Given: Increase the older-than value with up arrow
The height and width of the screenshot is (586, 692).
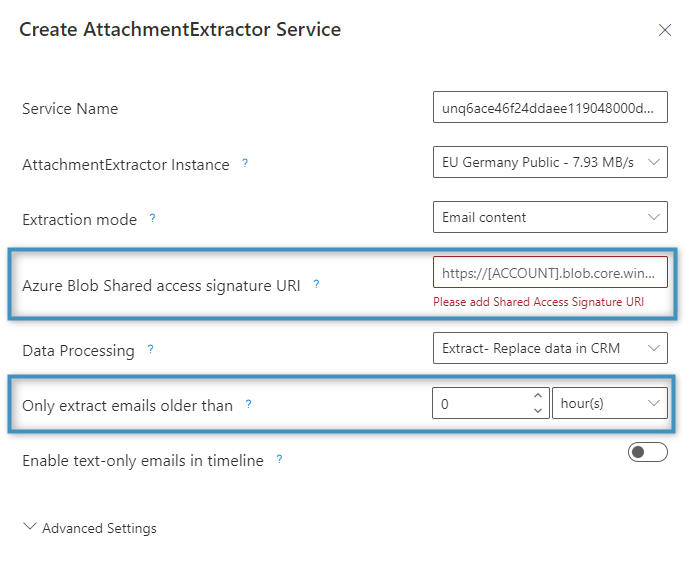Looking at the screenshot, I should [538, 396].
